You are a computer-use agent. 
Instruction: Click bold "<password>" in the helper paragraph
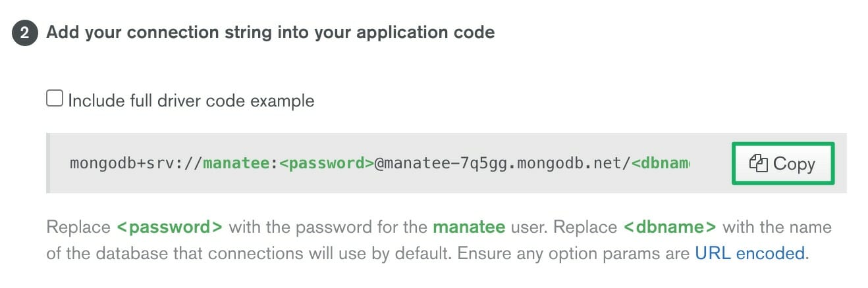point(169,228)
